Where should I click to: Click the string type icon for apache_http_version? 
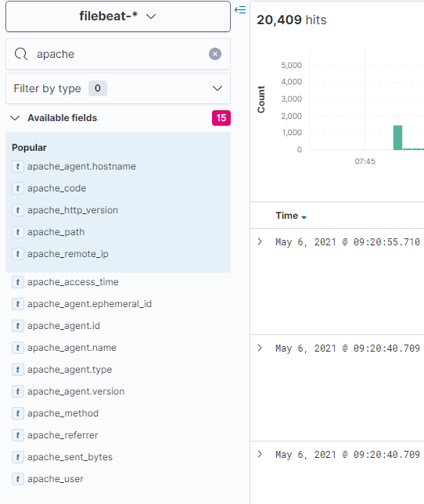pos(18,210)
